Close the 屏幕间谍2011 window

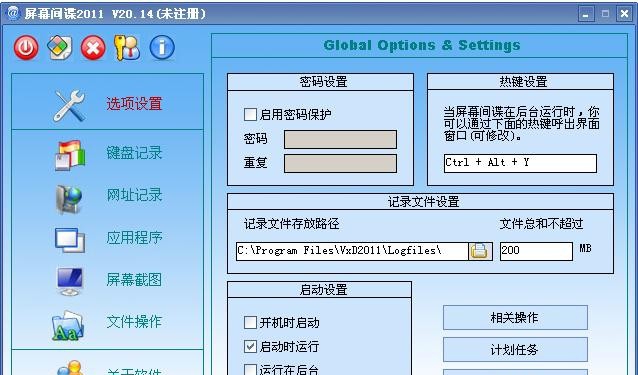pos(624,14)
